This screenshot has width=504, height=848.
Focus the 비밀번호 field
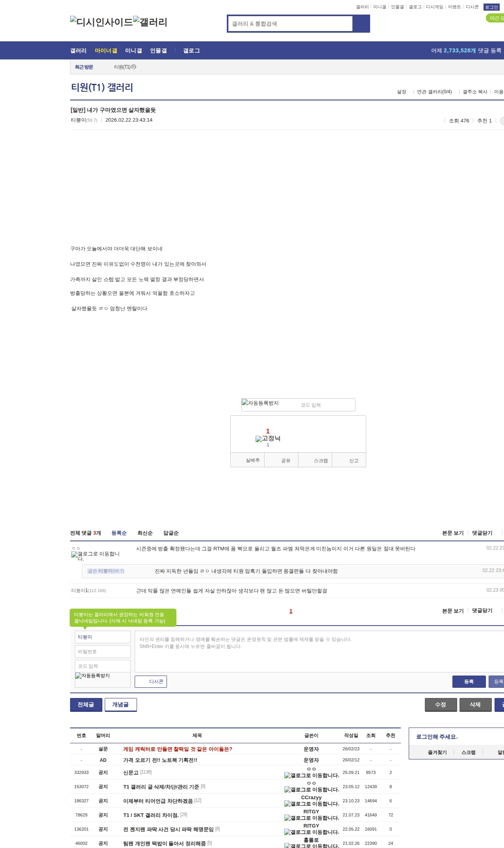103,652
